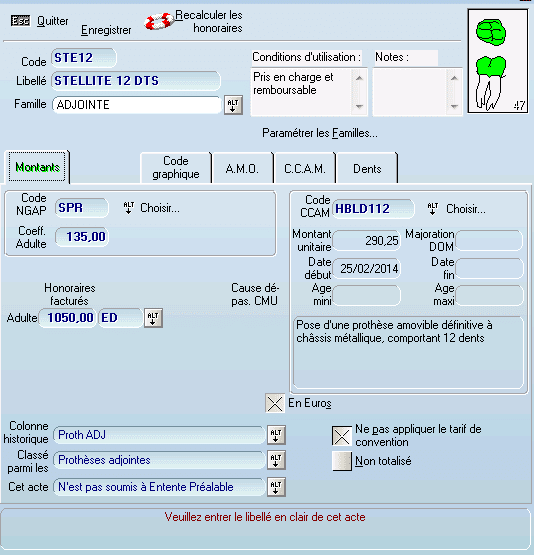Open Cet acte entente préalable dropdown
This screenshot has height=555, width=534.
tap(276, 487)
